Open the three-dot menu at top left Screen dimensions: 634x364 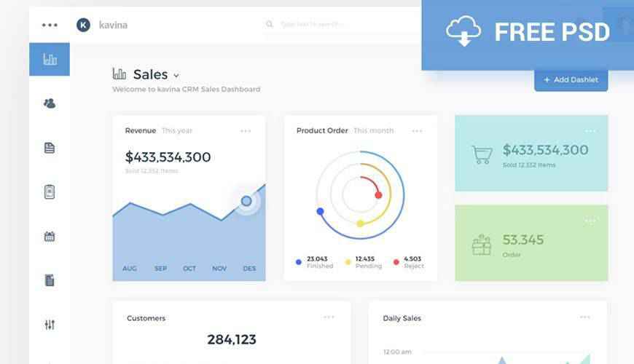50,25
